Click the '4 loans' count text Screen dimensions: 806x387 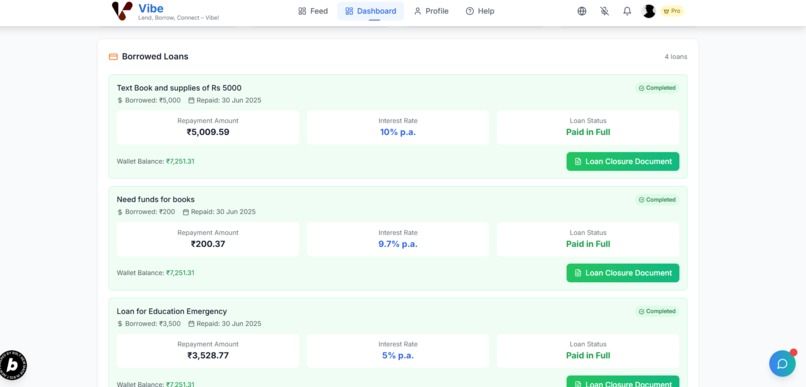pyautogui.click(x=675, y=57)
